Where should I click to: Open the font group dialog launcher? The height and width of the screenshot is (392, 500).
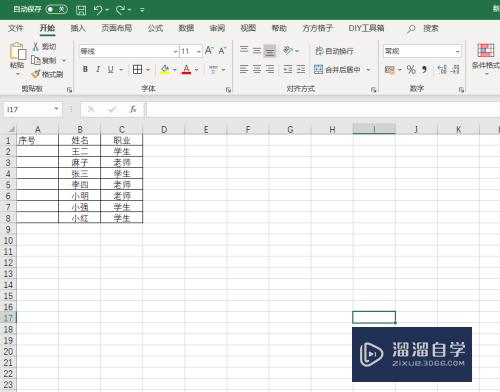(x=228, y=89)
